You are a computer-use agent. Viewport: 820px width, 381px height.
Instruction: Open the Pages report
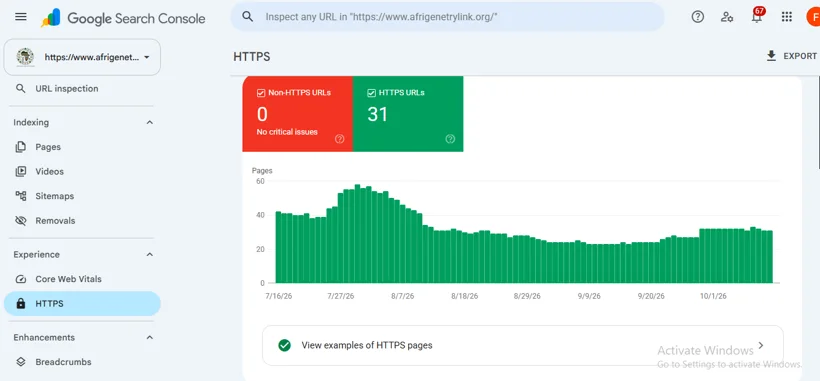tap(82, 147)
